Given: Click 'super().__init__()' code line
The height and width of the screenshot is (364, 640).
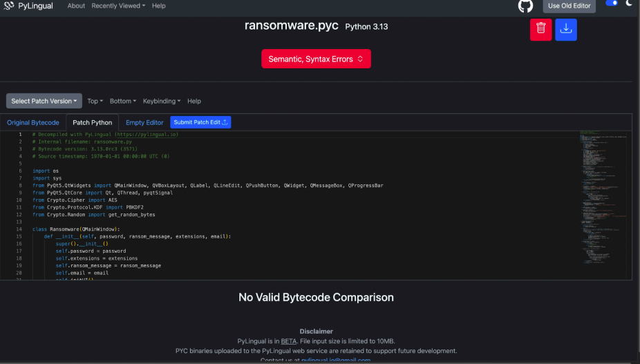Looking at the screenshot, I should pyautogui.click(x=82, y=244).
